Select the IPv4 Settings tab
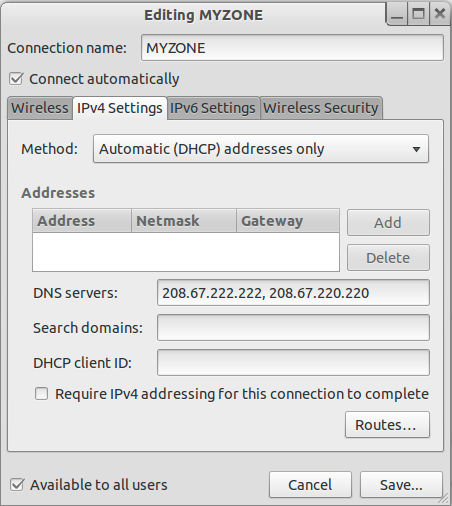 [x=120, y=108]
